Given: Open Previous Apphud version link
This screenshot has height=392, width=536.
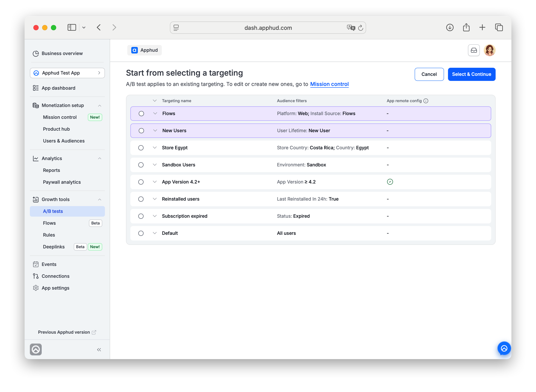Looking at the screenshot, I should (x=64, y=332).
